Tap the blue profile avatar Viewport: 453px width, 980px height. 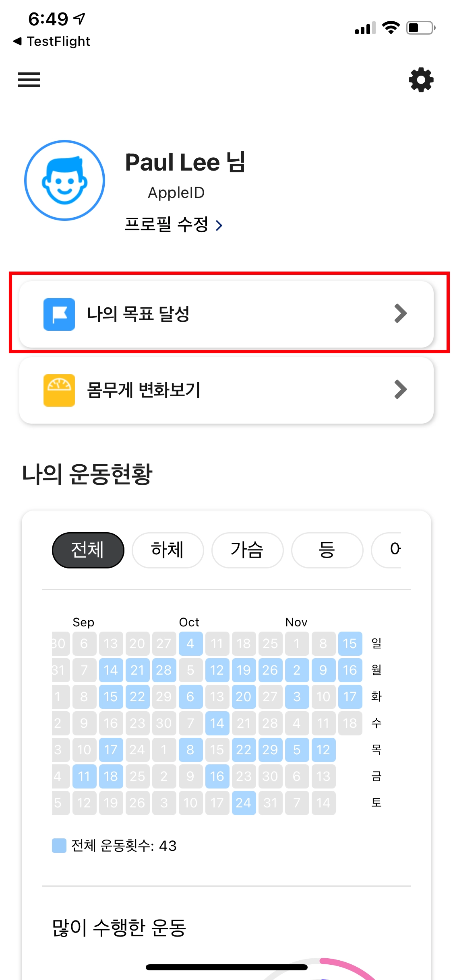tap(65, 180)
